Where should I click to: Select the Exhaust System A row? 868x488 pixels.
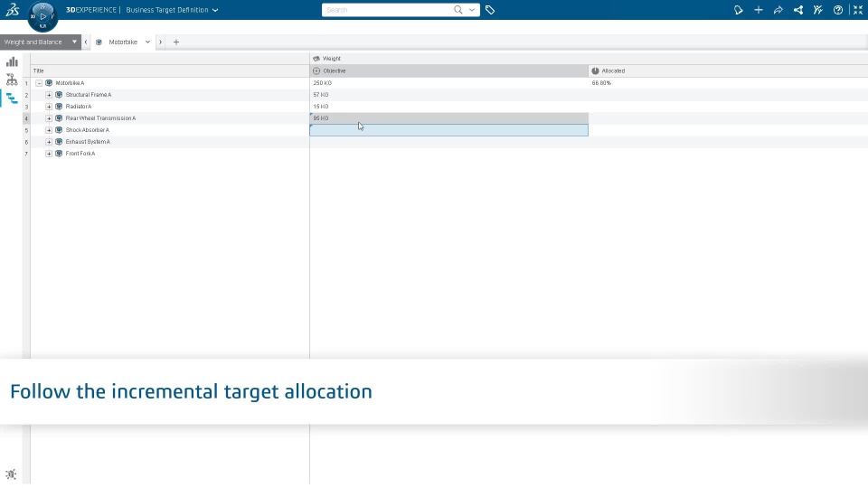(x=88, y=142)
